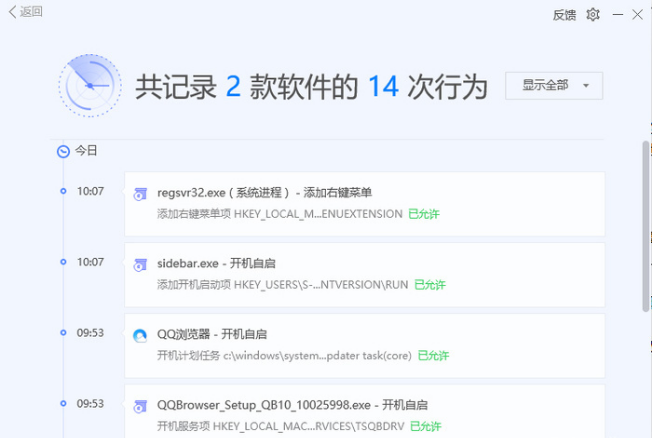Select the title QQBrowser_Setup_QB10_10025998.exe - 开机自启
The image size is (653, 438).
pos(292,405)
